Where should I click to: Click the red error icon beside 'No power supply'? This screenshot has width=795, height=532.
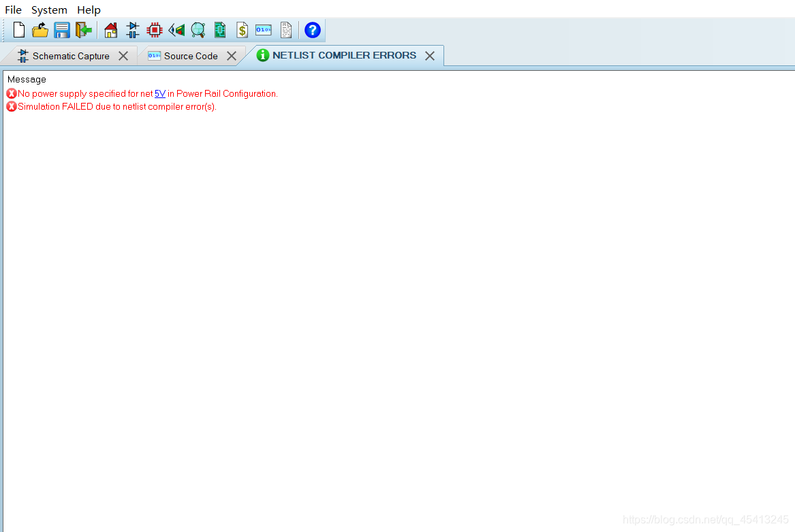(x=11, y=93)
